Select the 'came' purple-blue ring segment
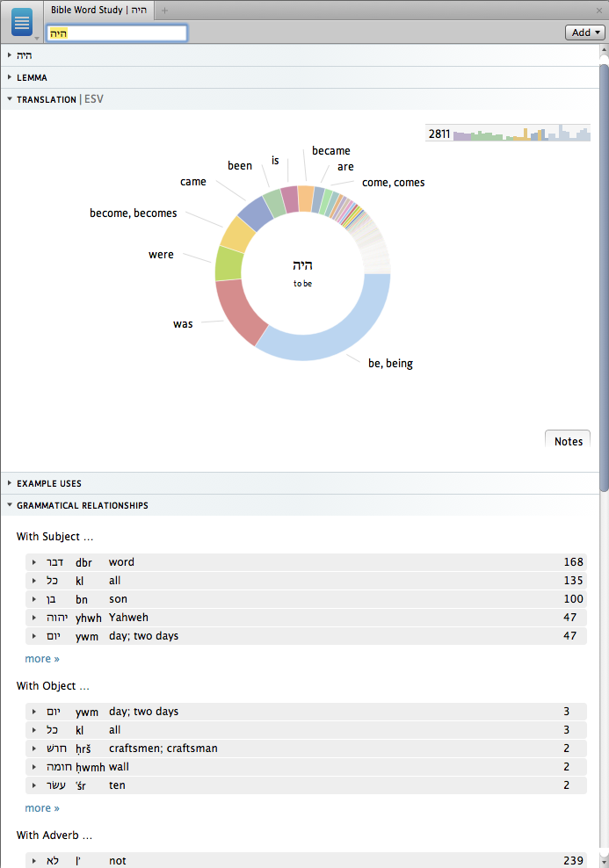The width and height of the screenshot is (609, 868). [255, 213]
